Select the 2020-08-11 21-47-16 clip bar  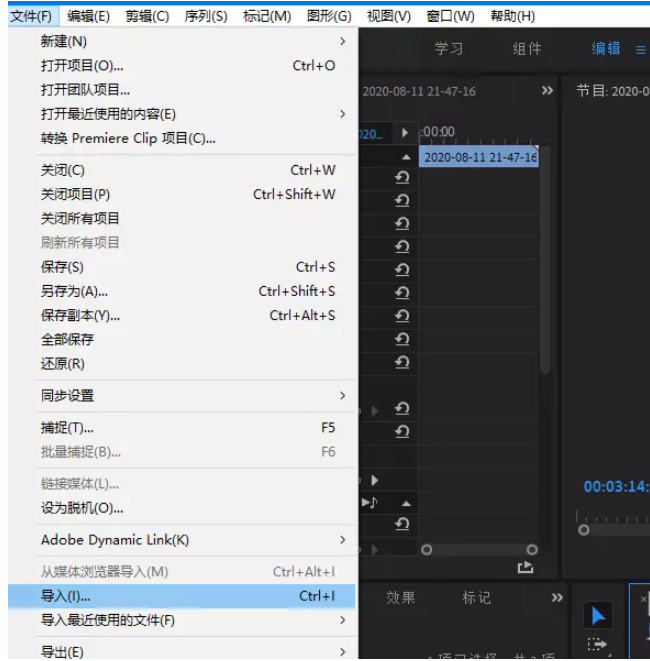[479, 158]
